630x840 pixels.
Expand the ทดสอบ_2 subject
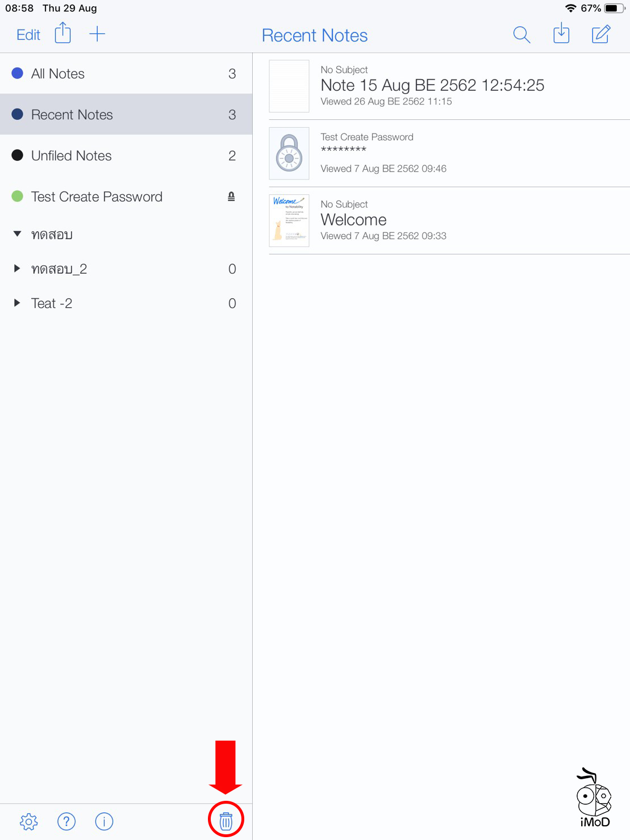click(x=16, y=269)
